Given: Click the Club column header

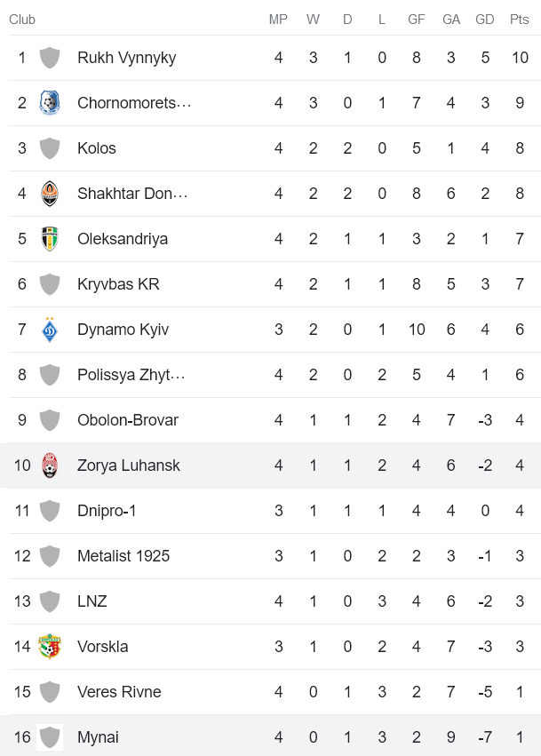Looking at the screenshot, I should click(20, 19).
